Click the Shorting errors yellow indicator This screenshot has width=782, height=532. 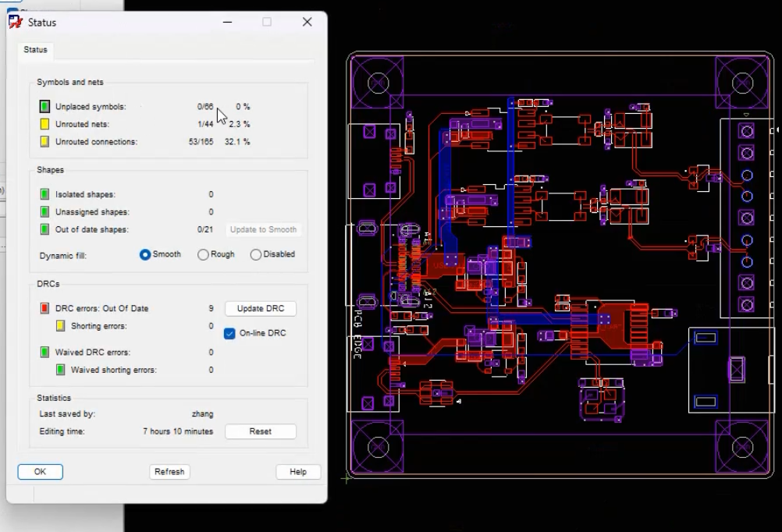click(60, 326)
